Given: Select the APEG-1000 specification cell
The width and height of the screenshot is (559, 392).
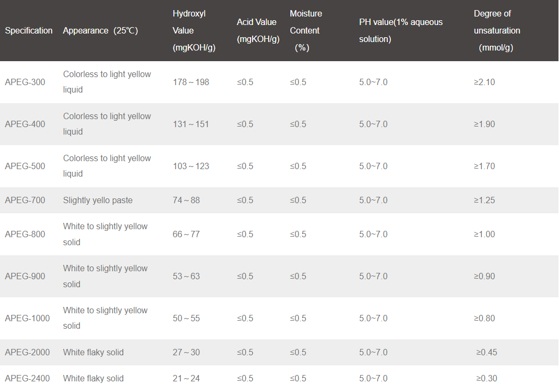Looking at the screenshot, I should tap(28, 318).
